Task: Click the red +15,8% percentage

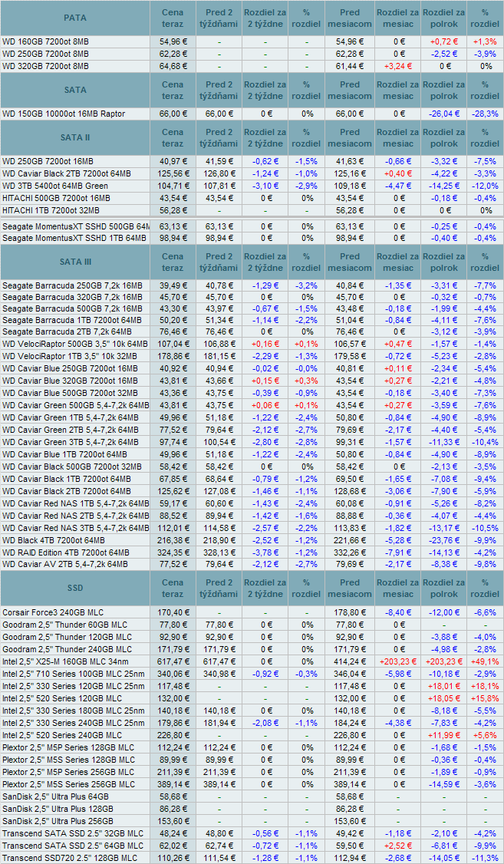Action: tap(486, 698)
